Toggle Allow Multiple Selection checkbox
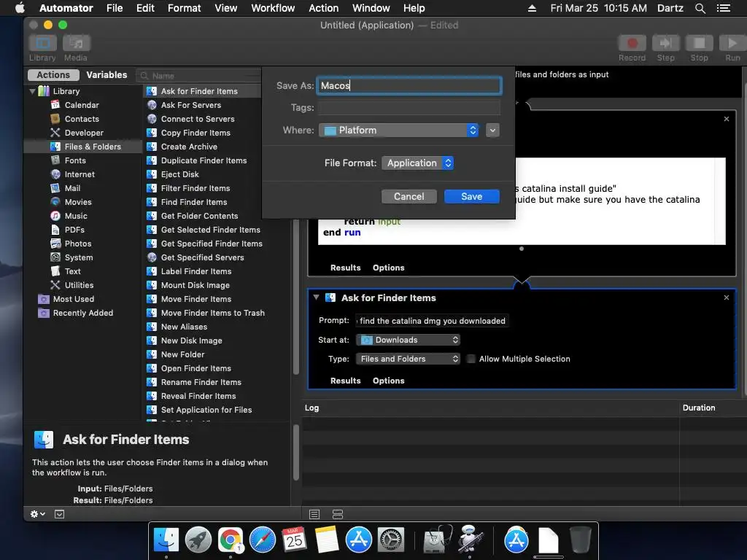Viewport: 747px width, 560px height. 471,359
